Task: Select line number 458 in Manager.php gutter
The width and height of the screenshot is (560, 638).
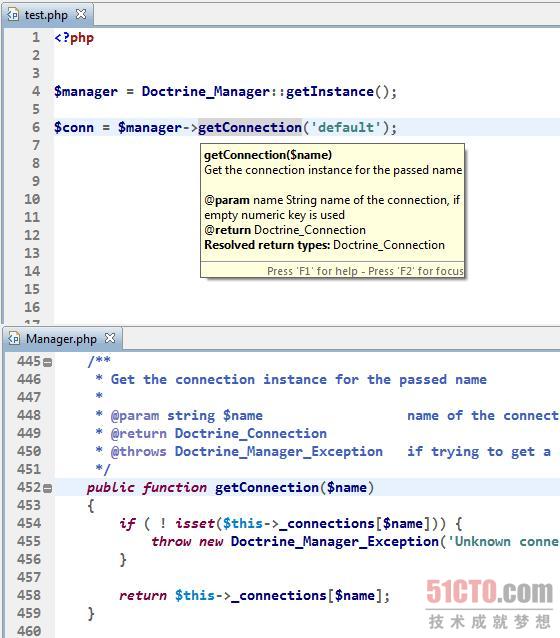Action: tap(29, 595)
